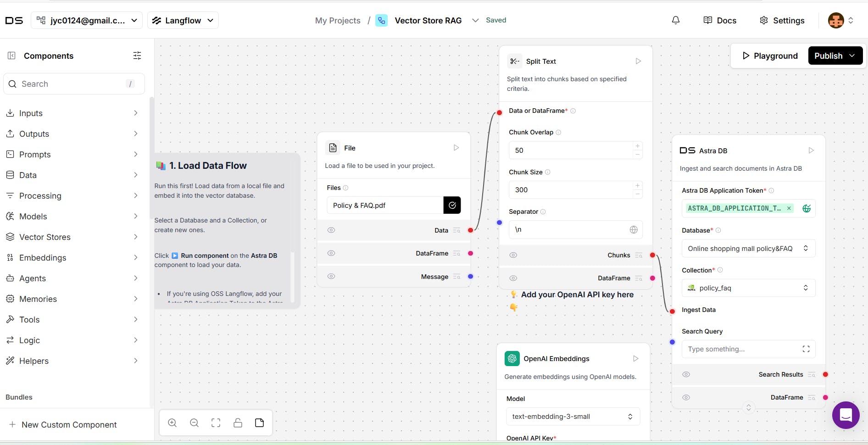
Task: Expand the Search Query text field
Action: click(x=806, y=349)
